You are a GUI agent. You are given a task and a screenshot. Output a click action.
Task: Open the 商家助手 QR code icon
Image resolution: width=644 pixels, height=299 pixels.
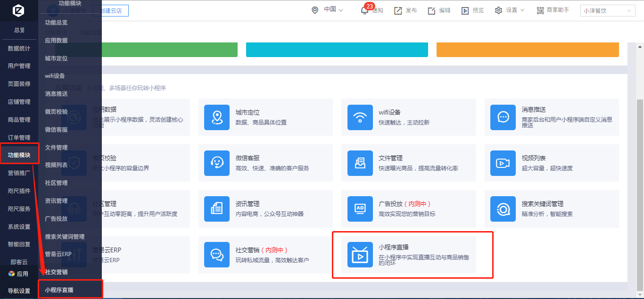tap(540, 10)
